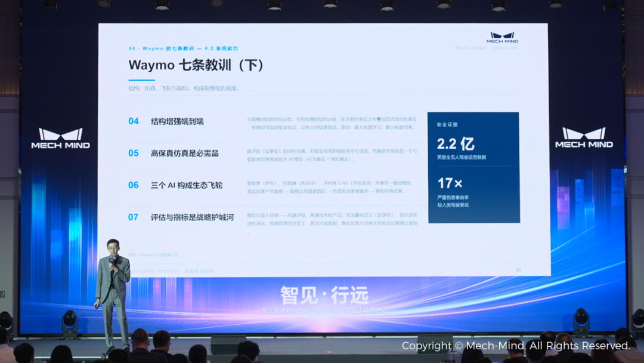Select subtitle beginning "结构、仿真、飞轮与指标"

[184, 88]
